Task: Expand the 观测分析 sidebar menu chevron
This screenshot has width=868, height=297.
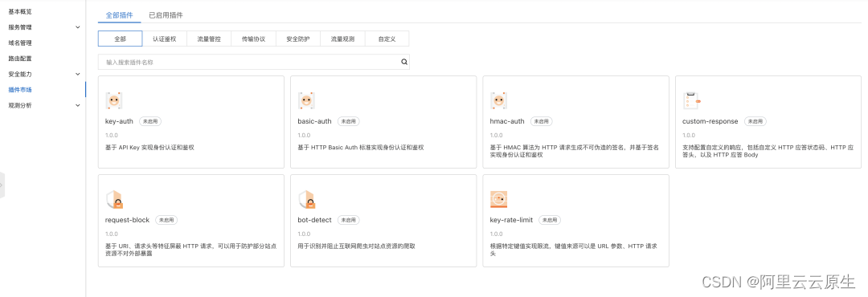Action: [x=78, y=105]
